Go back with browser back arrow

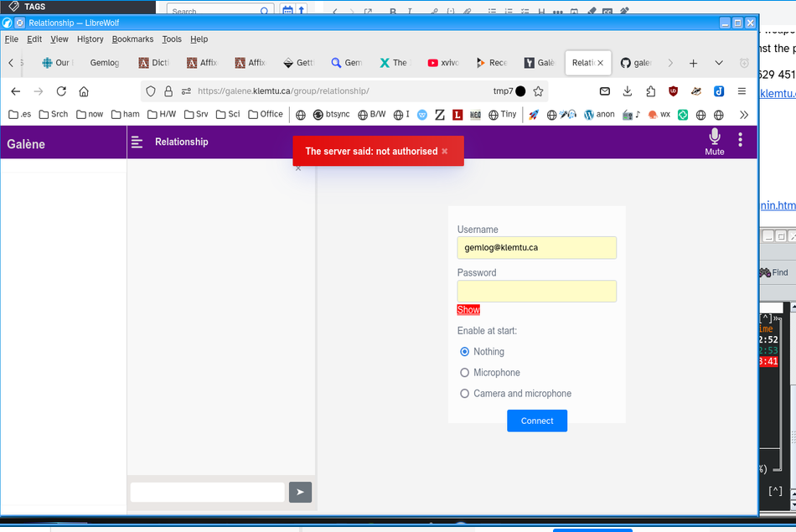16,91
